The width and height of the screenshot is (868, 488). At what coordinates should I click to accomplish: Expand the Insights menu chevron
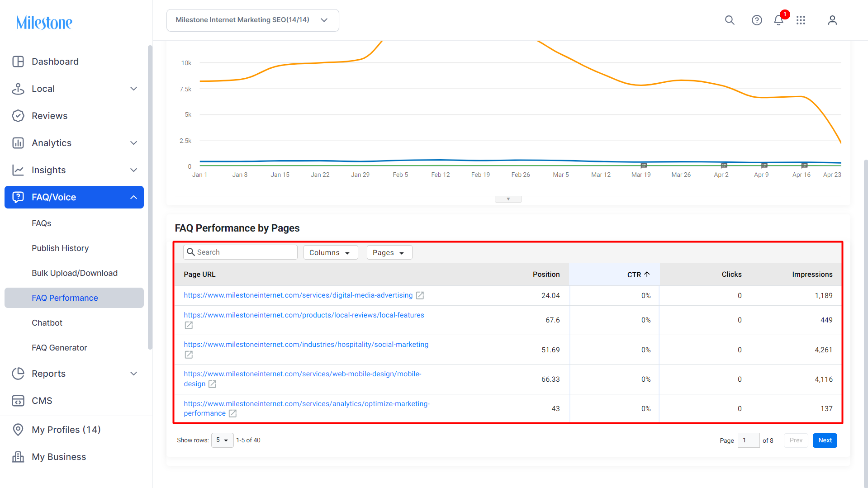point(133,170)
